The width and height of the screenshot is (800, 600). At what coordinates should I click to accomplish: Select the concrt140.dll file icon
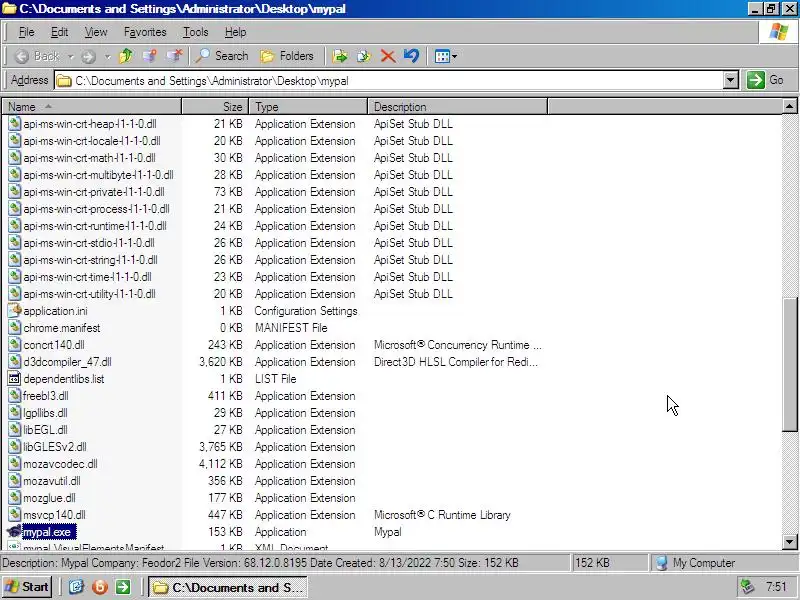click(15, 345)
